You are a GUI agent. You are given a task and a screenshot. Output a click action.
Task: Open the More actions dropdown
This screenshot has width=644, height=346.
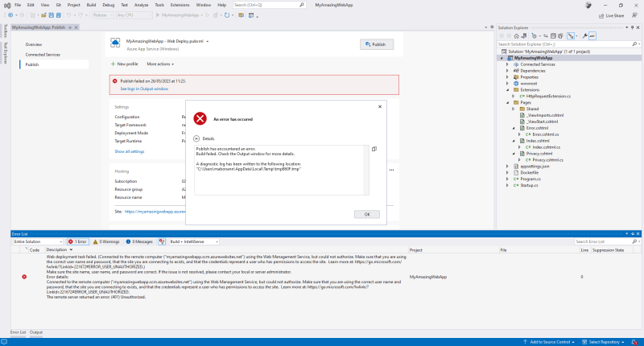coord(160,64)
